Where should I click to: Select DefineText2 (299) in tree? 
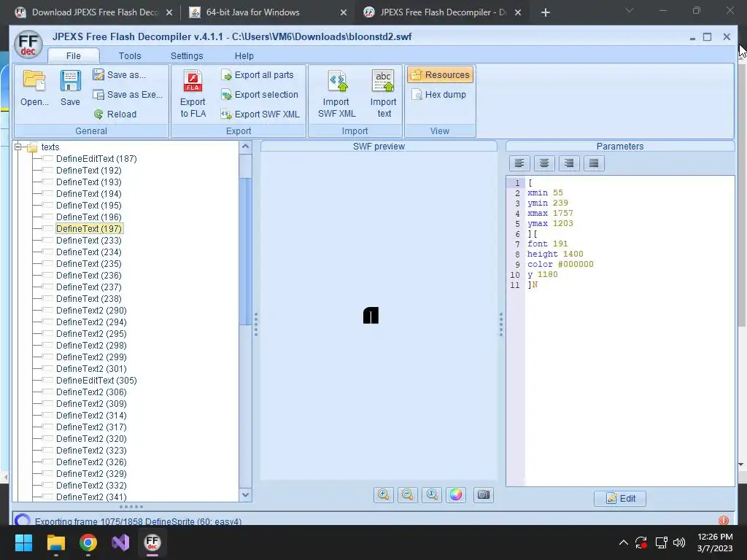click(x=91, y=357)
